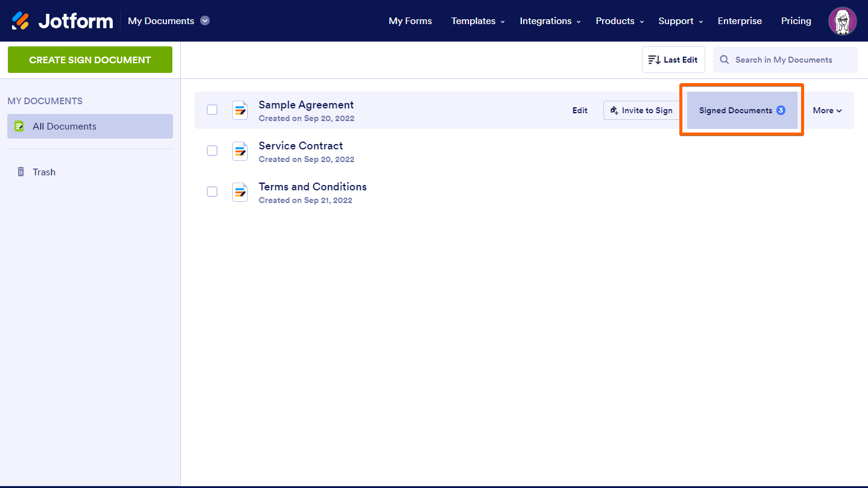View Signed Documents for Sample Agreement

(x=741, y=110)
